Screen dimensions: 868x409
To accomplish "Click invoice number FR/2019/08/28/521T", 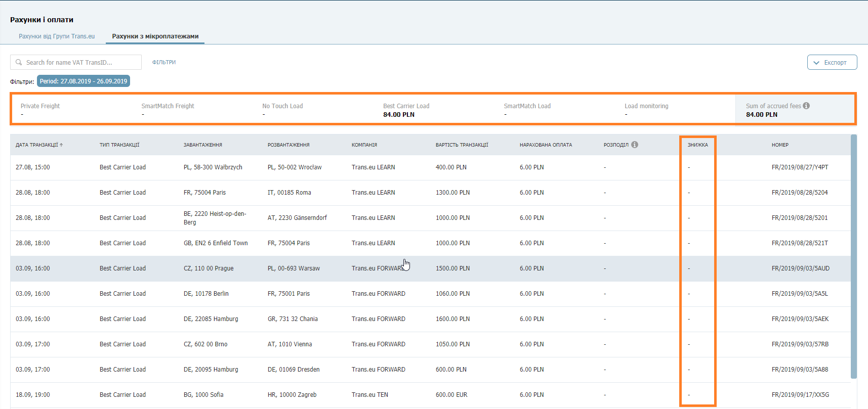I will (800, 243).
